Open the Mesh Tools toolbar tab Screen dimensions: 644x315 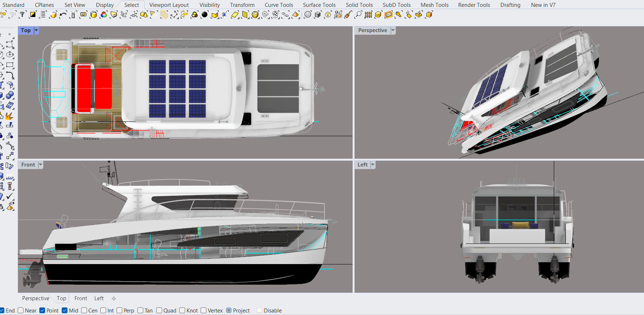[x=434, y=5]
